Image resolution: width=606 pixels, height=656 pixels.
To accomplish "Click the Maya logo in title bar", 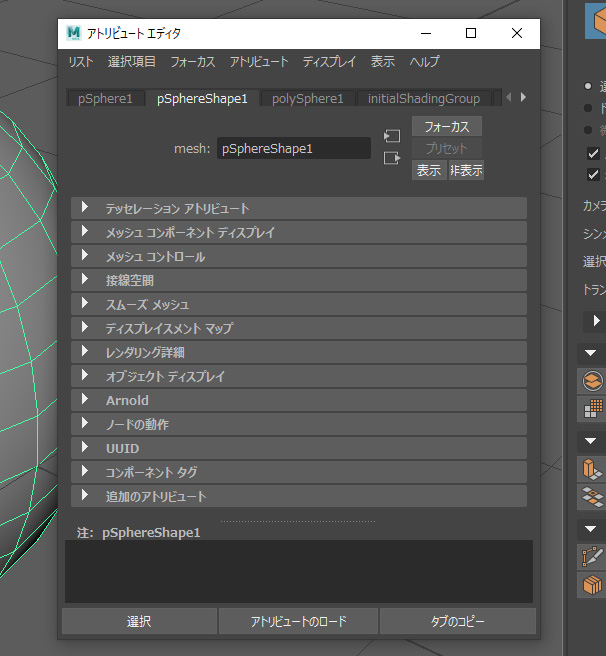I will (x=74, y=33).
